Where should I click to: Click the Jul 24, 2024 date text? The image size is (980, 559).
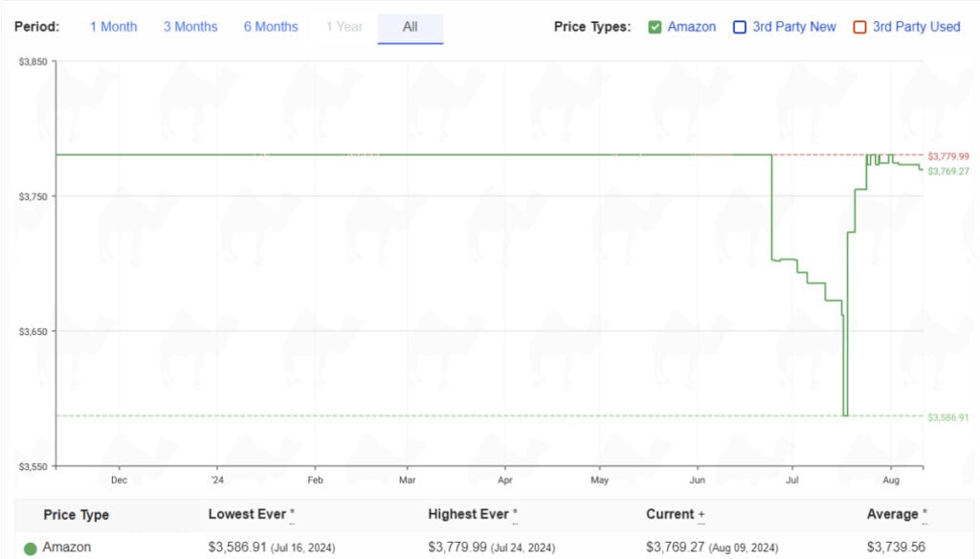coord(523,548)
